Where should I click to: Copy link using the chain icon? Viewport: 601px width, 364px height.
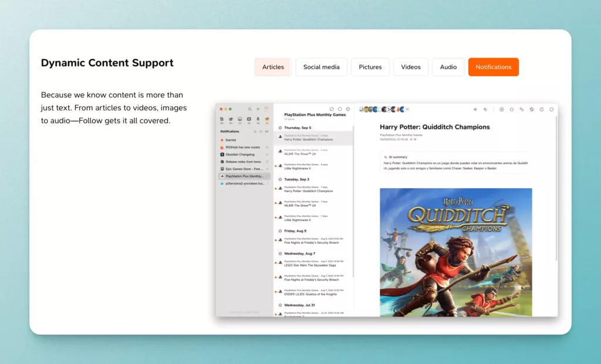[522, 110]
